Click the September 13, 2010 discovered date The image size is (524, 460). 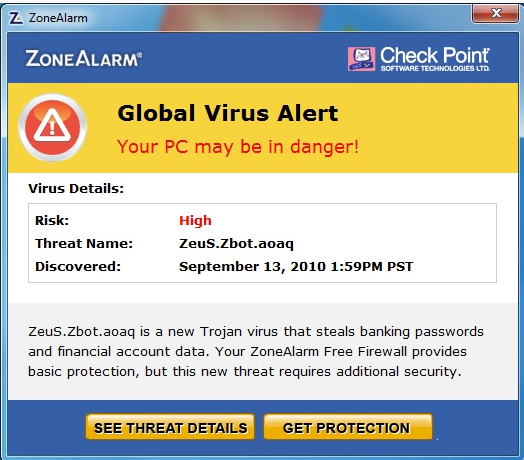(x=296, y=266)
